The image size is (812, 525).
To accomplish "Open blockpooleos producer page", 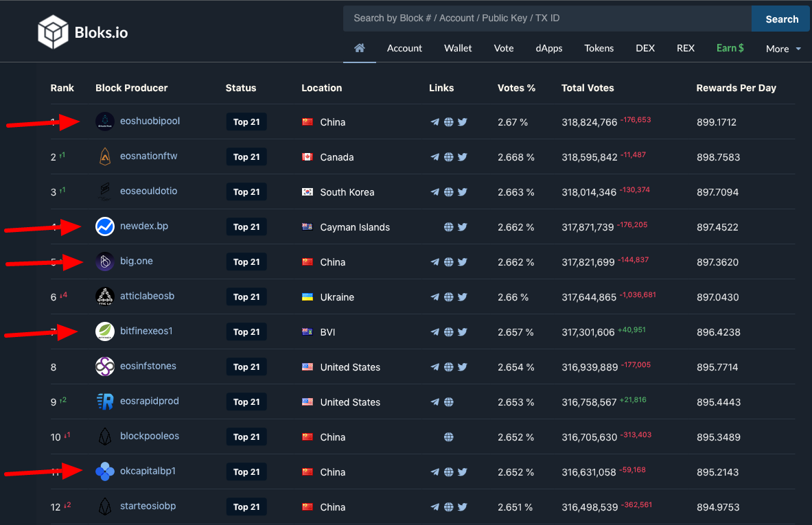I will tap(150, 436).
